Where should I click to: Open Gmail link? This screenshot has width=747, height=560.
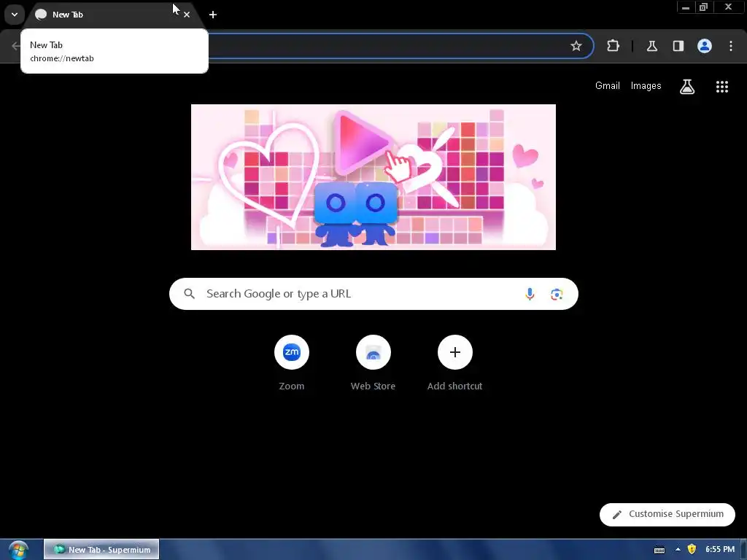point(608,86)
